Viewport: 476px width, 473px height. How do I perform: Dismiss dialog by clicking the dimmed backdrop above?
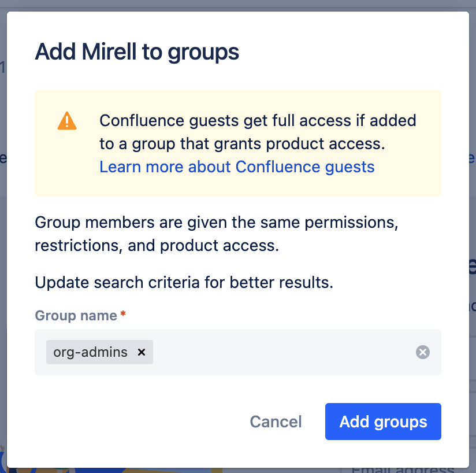click(x=238, y=5)
